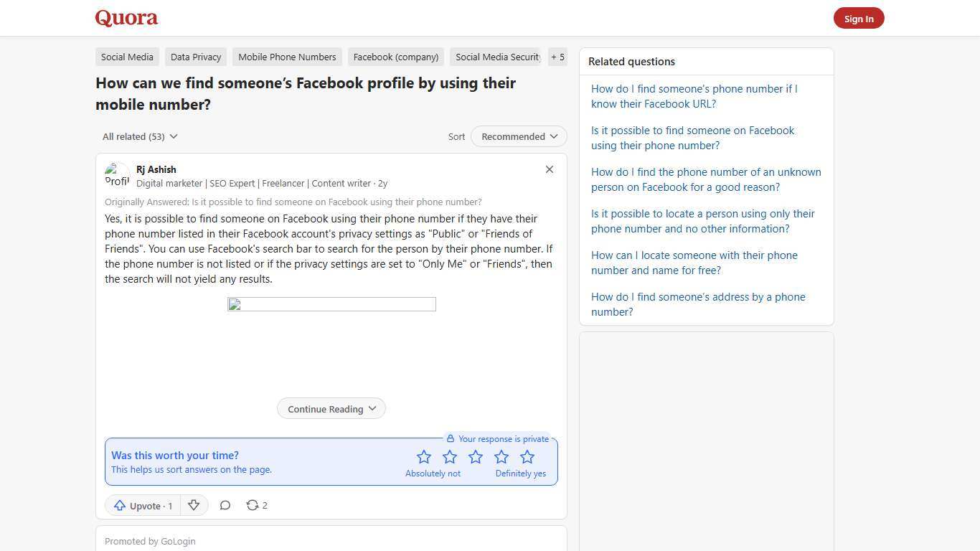Click the Sign In button

click(859, 18)
